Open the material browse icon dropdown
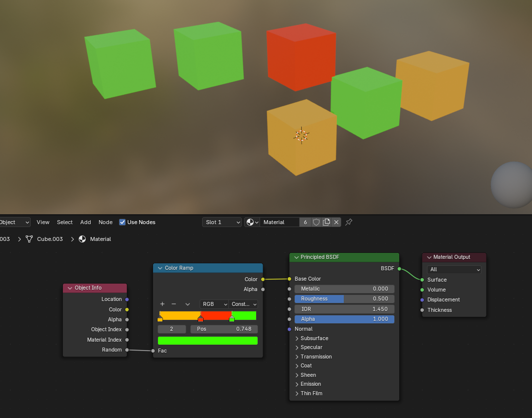This screenshot has width=532, height=418. [251, 222]
